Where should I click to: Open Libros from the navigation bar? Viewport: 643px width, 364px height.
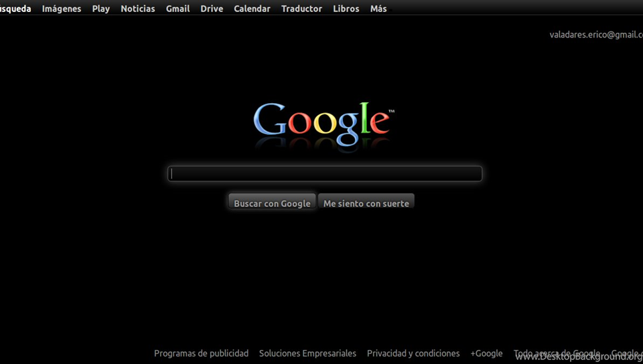click(x=346, y=9)
